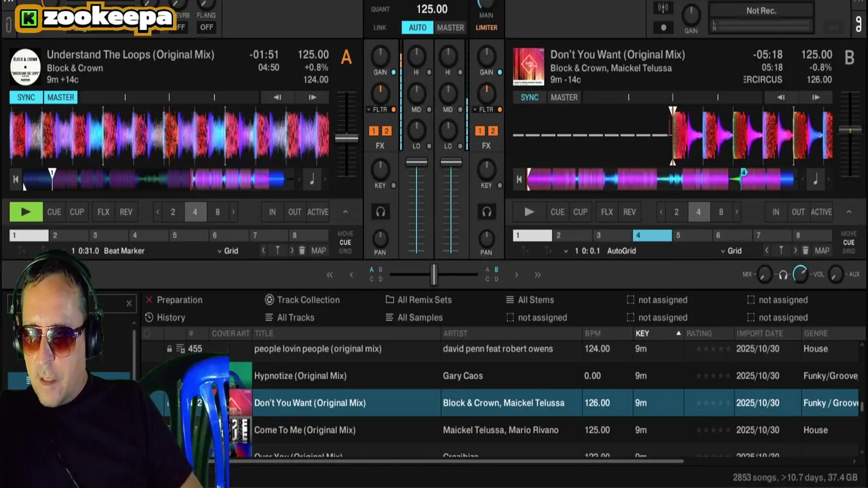Image resolution: width=868 pixels, height=488 pixels.
Task: Adjust the crossfader slider
Action: (434, 274)
